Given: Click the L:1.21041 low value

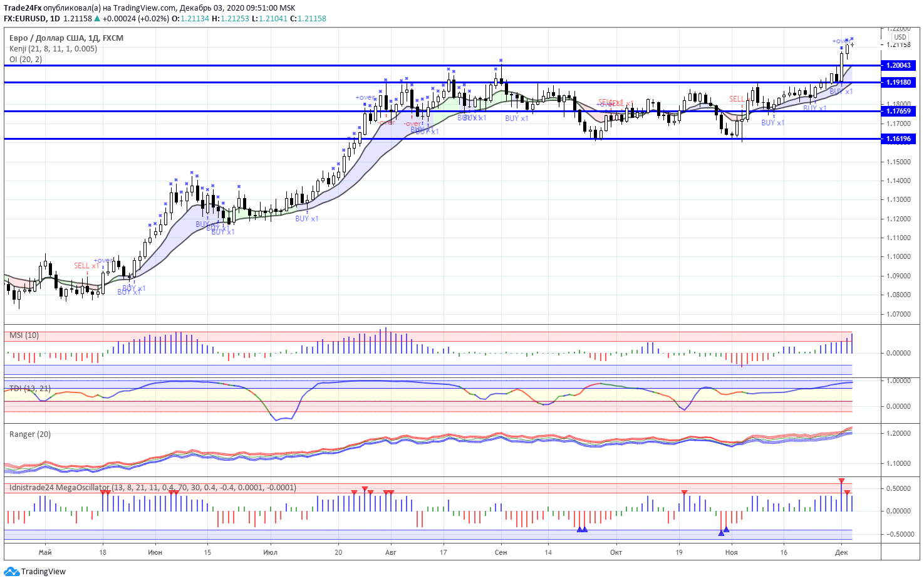Looking at the screenshot, I should click(270, 19).
